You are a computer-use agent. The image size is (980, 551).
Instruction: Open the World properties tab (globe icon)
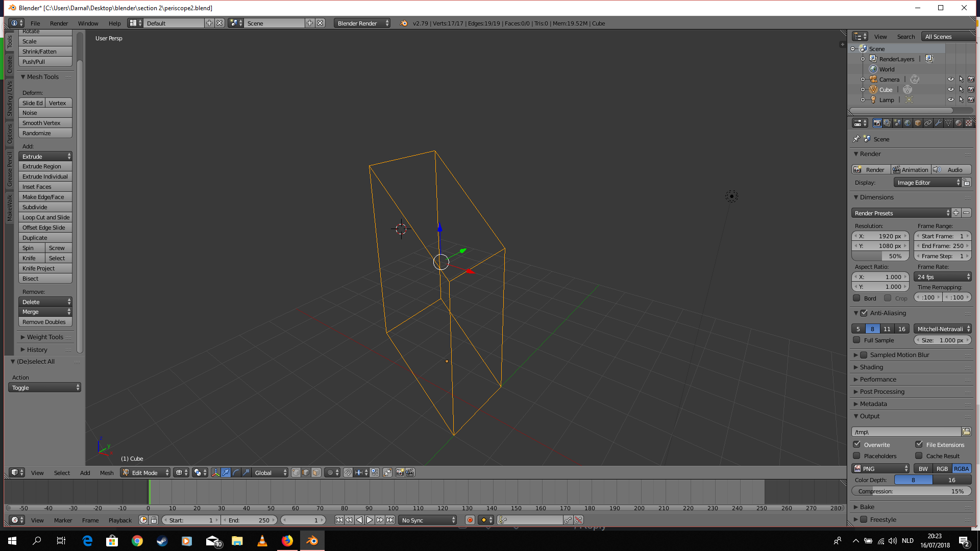point(908,123)
